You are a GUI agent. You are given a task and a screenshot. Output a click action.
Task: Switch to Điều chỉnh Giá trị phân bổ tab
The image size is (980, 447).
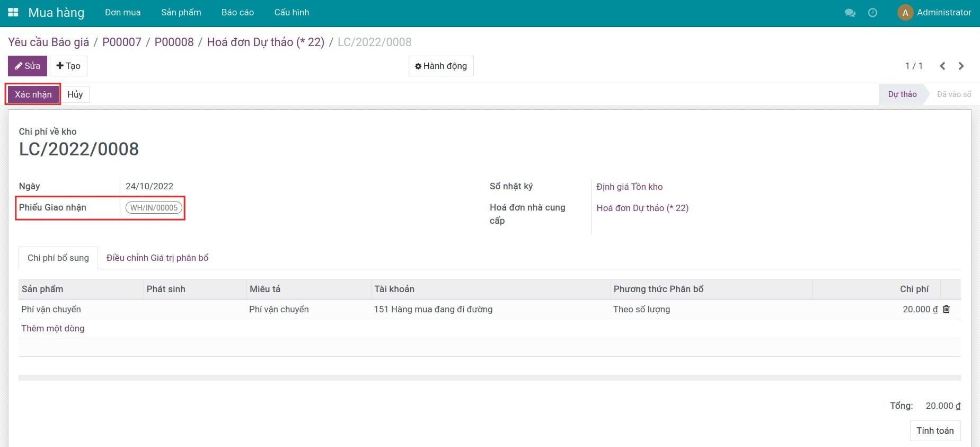click(x=157, y=258)
